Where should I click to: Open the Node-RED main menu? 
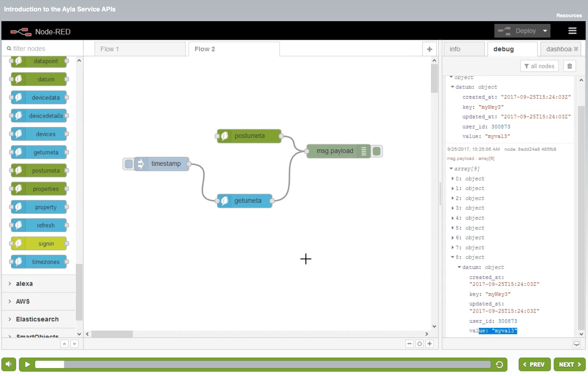tap(572, 30)
